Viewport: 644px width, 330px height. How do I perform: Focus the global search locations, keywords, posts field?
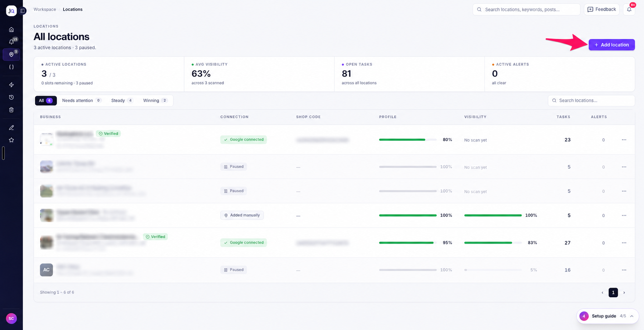526,10
